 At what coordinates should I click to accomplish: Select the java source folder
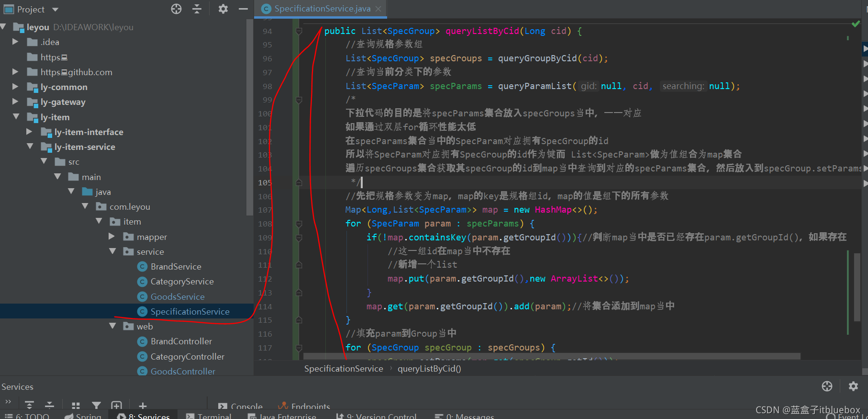click(103, 192)
